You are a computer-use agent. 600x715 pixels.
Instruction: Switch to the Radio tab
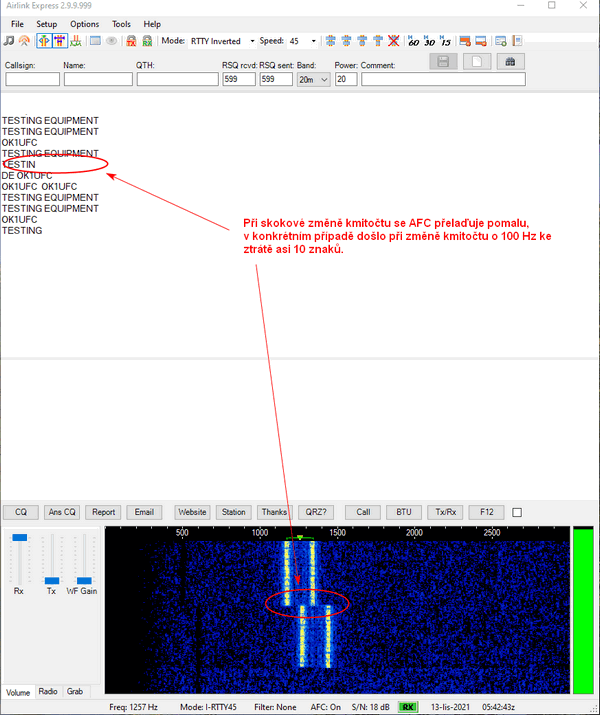48,691
